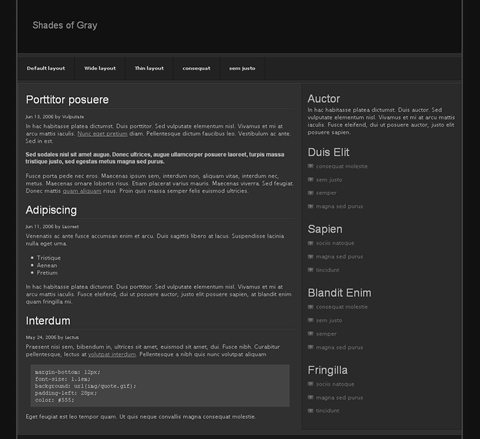The image size is (480, 439).
Task: Open magna sed purus under Duis Elit
Action: point(339,206)
